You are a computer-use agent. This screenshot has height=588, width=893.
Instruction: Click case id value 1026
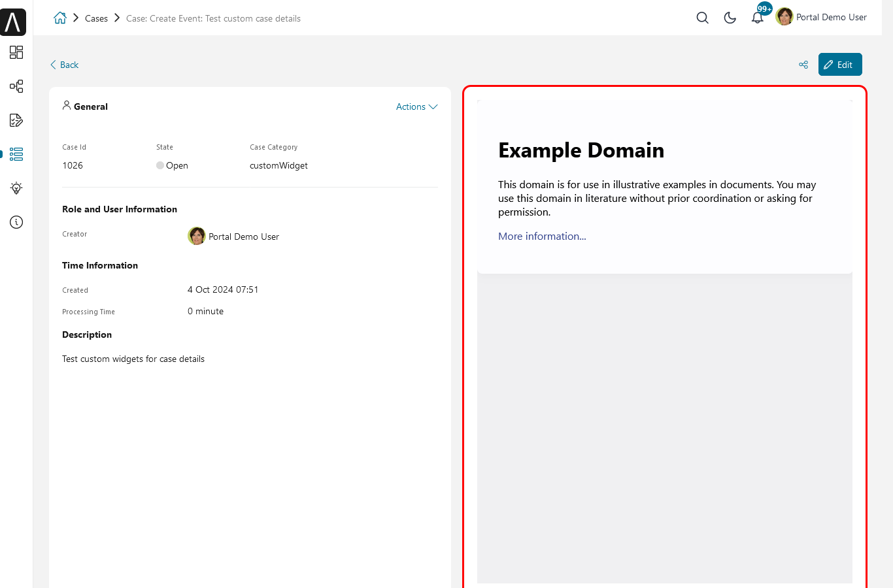coord(73,165)
